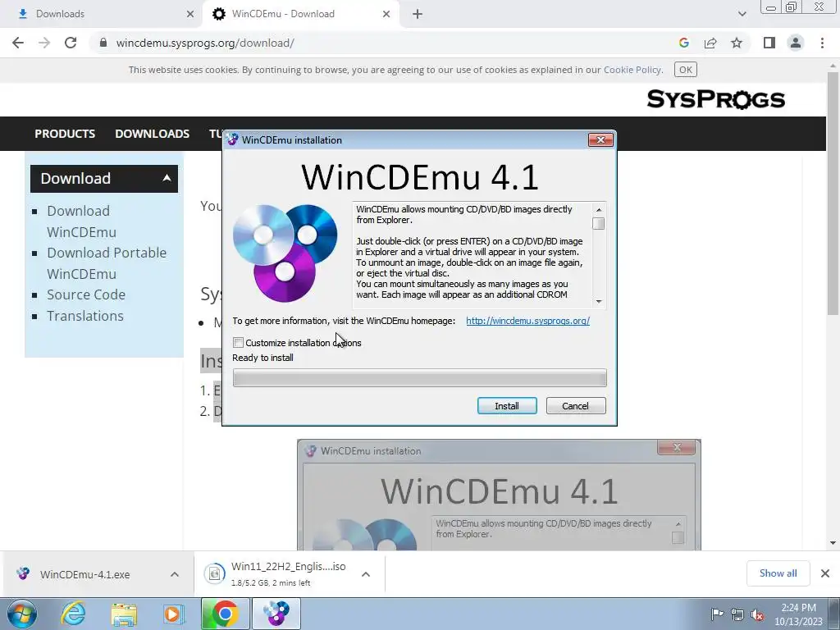The width and height of the screenshot is (840, 630).
Task: Open Download Portable WinCDEmu sidebar link
Action: (107, 263)
